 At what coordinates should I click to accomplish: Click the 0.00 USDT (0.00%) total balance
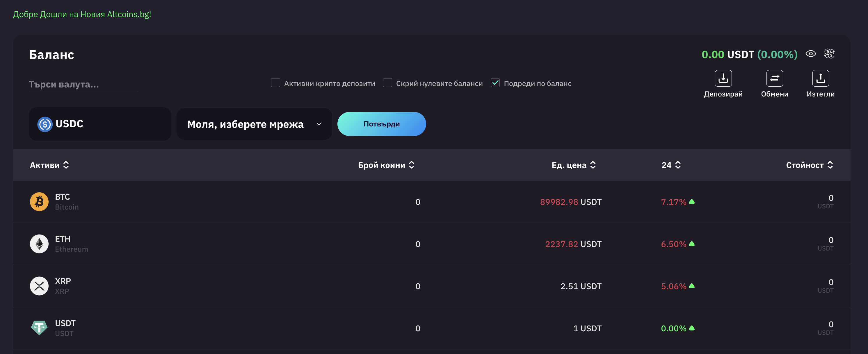[749, 54]
